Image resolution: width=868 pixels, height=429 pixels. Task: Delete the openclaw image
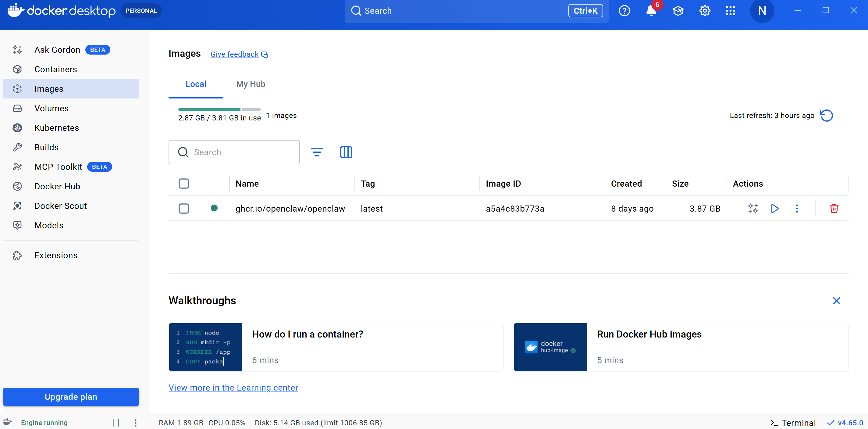click(x=834, y=209)
